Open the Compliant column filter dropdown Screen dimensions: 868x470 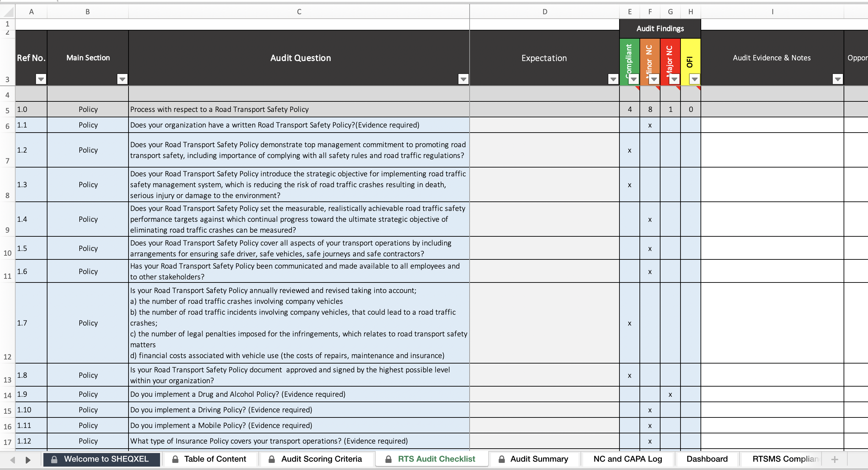click(633, 79)
